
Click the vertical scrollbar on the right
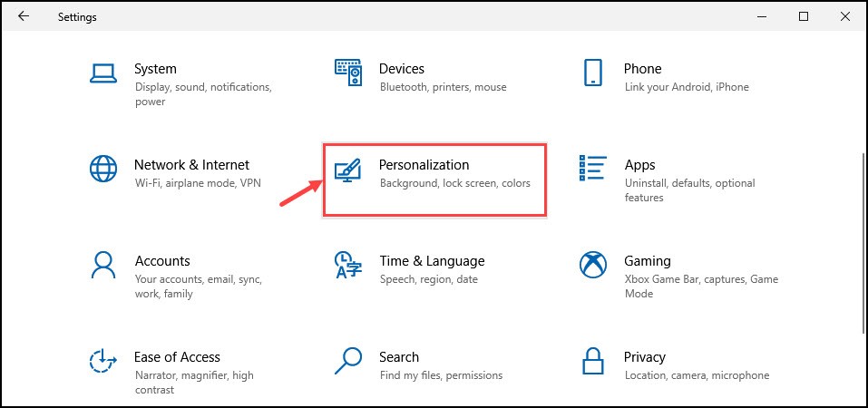tap(863, 244)
